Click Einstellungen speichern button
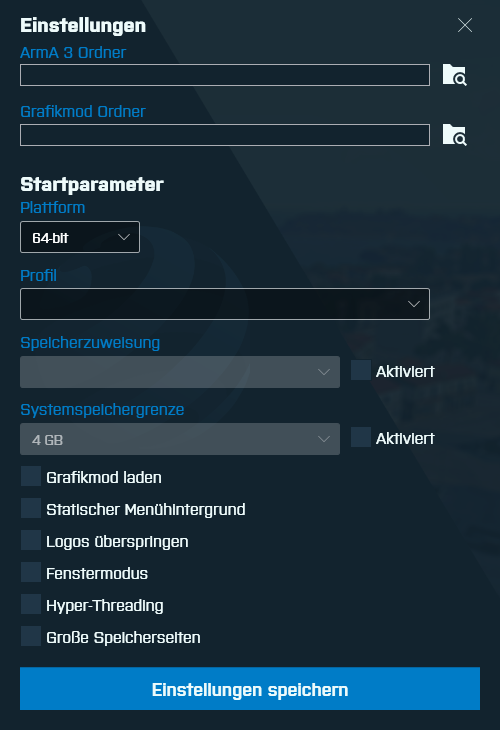Screen dimensions: 500x730 click(250, 689)
